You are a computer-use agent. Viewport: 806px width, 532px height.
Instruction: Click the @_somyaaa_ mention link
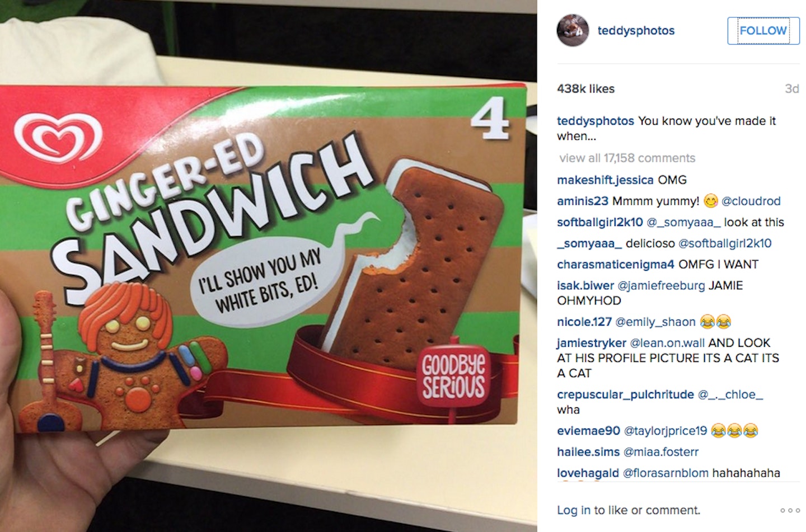pos(683,222)
